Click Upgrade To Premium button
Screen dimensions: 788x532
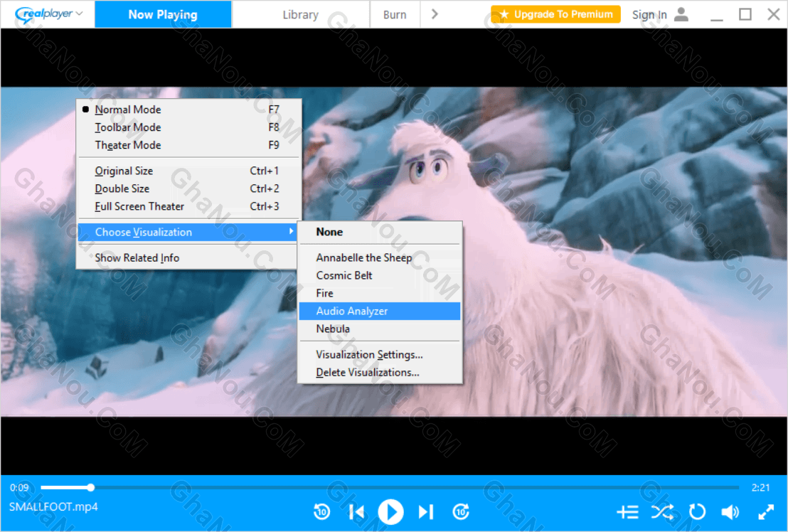click(x=556, y=14)
